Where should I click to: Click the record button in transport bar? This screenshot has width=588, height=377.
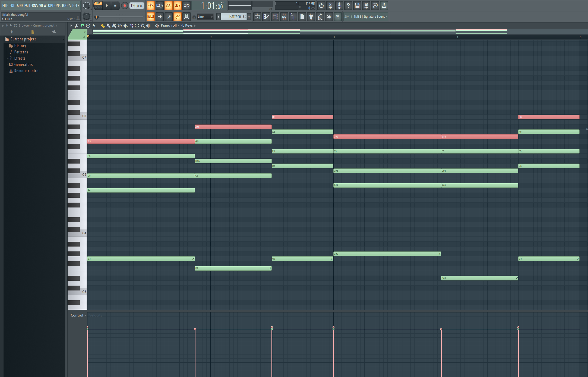pyautogui.click(x=124, y=6)
